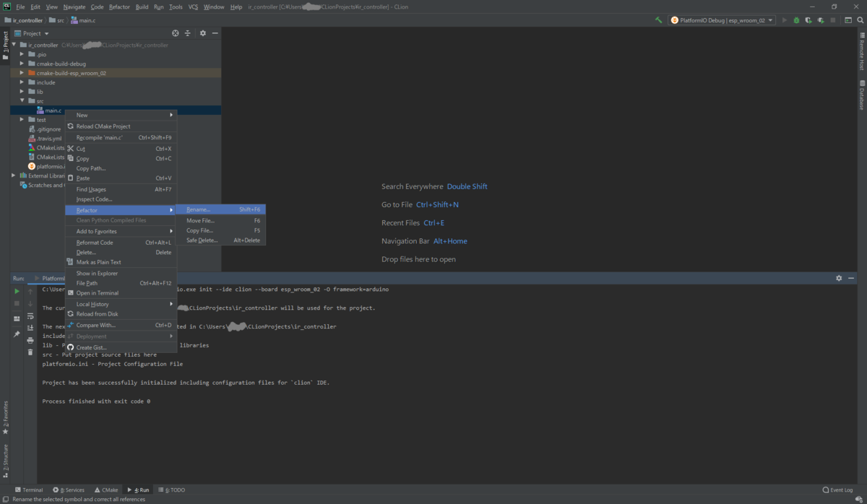Start debugging with the green bug icon
This screenshot has height=504, width=867.
click(x=795, y=20)
